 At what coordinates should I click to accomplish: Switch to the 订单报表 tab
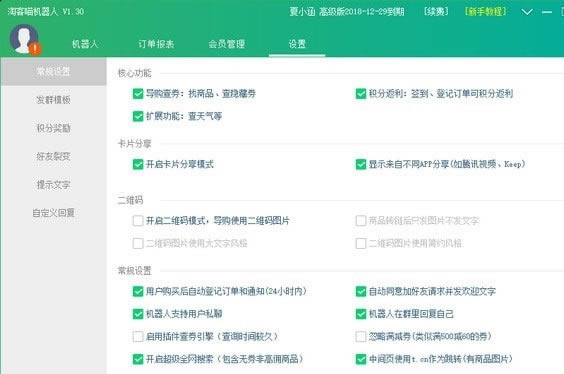tap(156, 44)
